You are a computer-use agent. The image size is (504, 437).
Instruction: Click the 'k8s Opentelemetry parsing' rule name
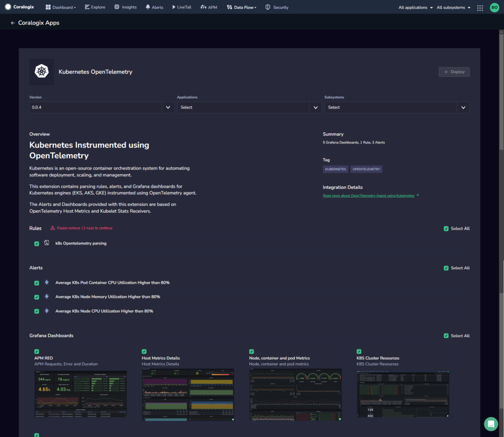[x=81, y=243]
